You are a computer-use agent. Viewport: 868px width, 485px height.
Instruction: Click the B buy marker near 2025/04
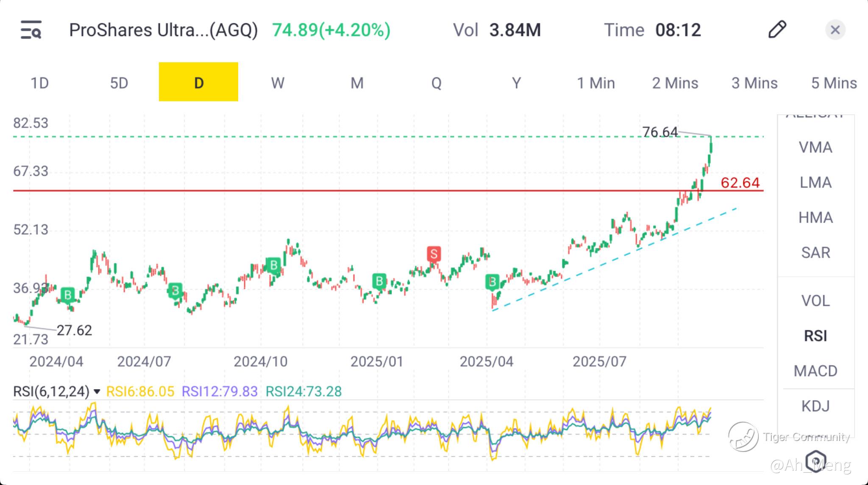[492, 282]
